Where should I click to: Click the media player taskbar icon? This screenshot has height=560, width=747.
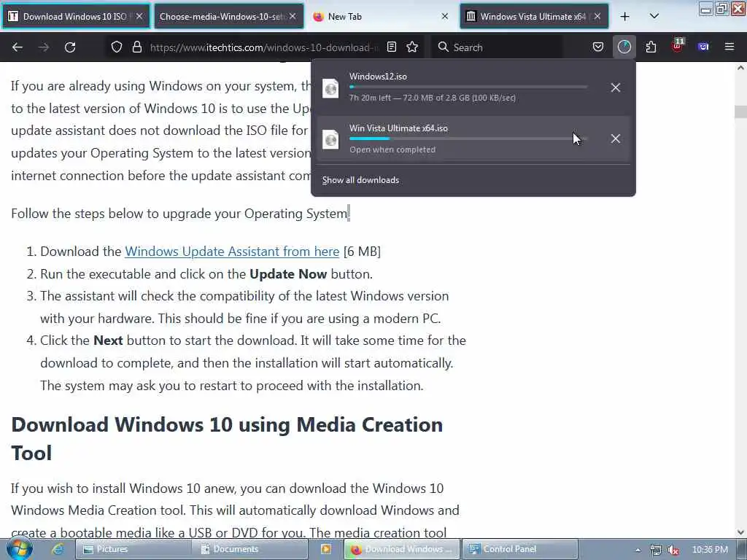pos(326,549)
